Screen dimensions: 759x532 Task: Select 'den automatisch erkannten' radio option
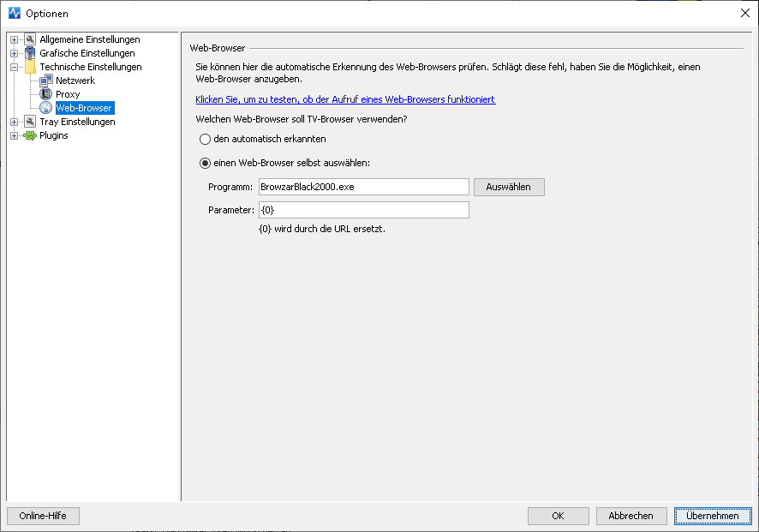coord(206,140)
